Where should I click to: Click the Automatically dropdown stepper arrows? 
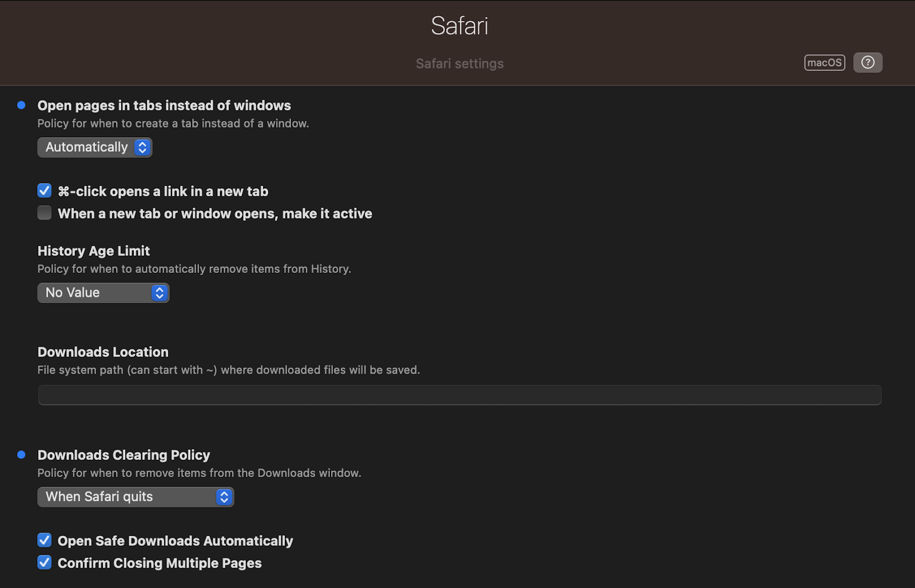(142, 148)
